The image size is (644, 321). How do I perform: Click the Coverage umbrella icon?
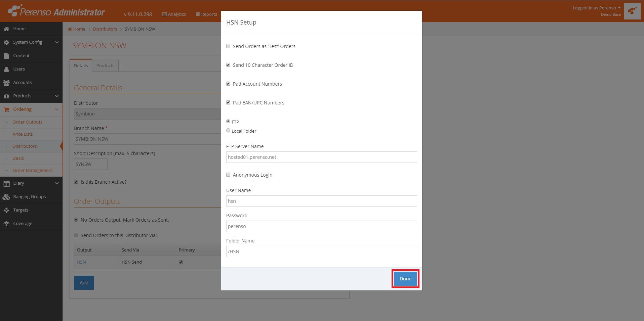[x=6, y=224]
